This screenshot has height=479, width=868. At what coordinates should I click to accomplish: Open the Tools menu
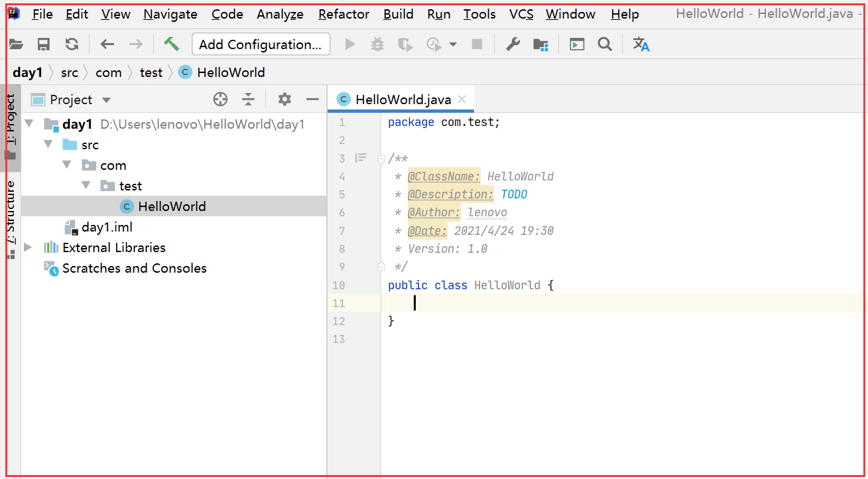pos(479,14)
